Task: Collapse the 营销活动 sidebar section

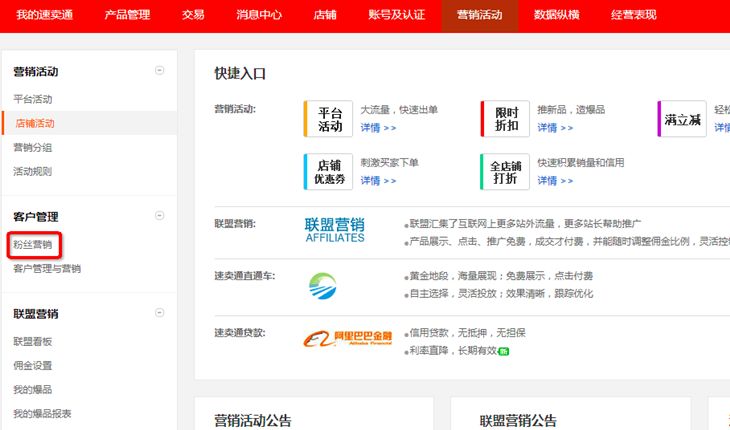Action: 160,71
